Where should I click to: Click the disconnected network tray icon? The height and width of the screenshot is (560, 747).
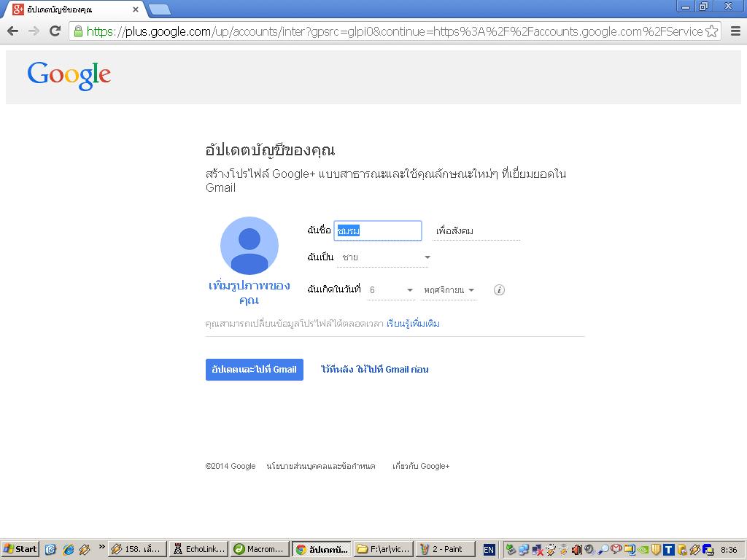(538, 550)
